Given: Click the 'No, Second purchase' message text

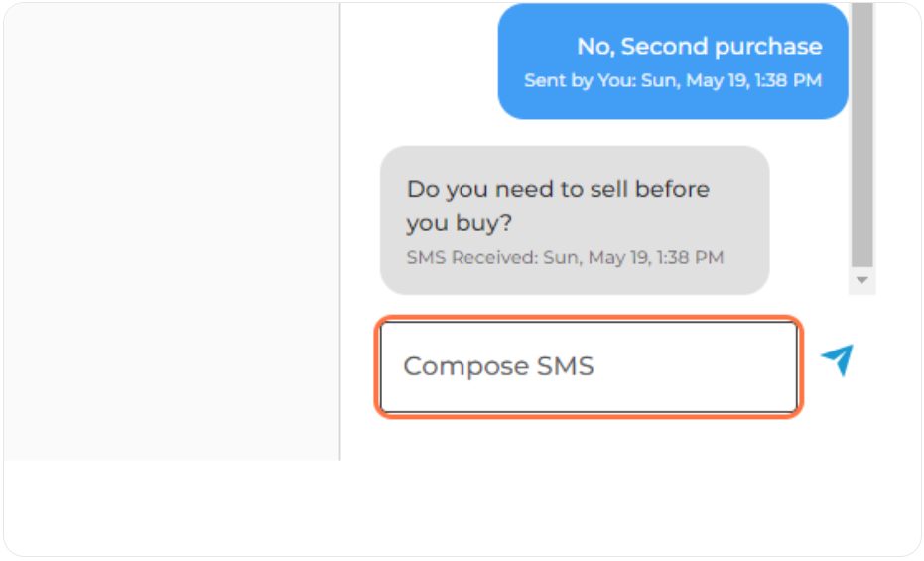Looking at the screenshot, I should tap(699, 46).
